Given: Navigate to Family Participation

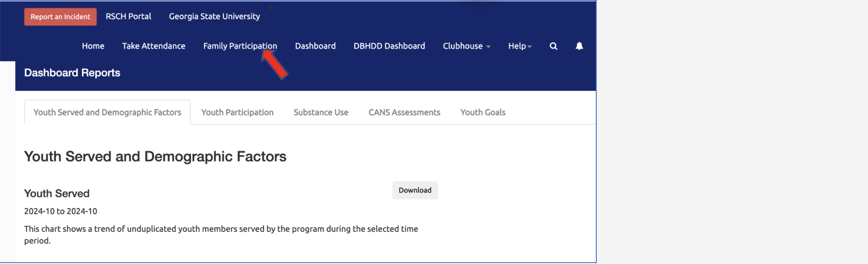Looking at the screenshot, I should tap(240, 46).
